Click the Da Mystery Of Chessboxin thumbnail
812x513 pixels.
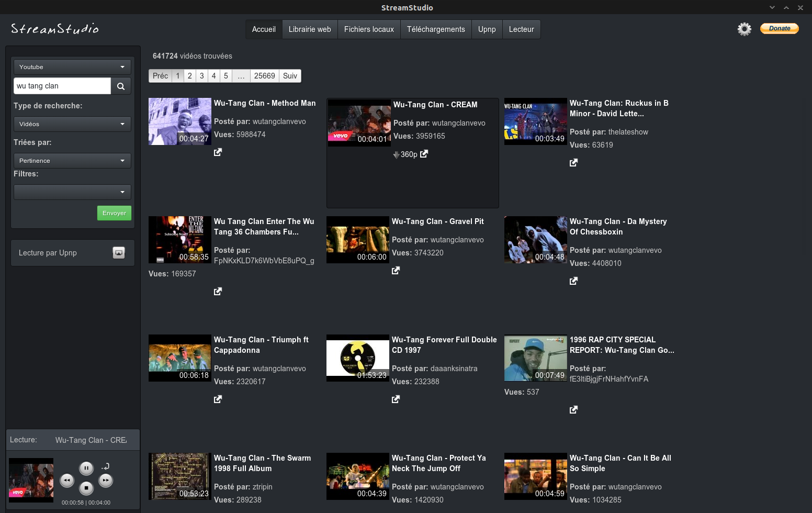pyautogui.click(x=535, y=240)
